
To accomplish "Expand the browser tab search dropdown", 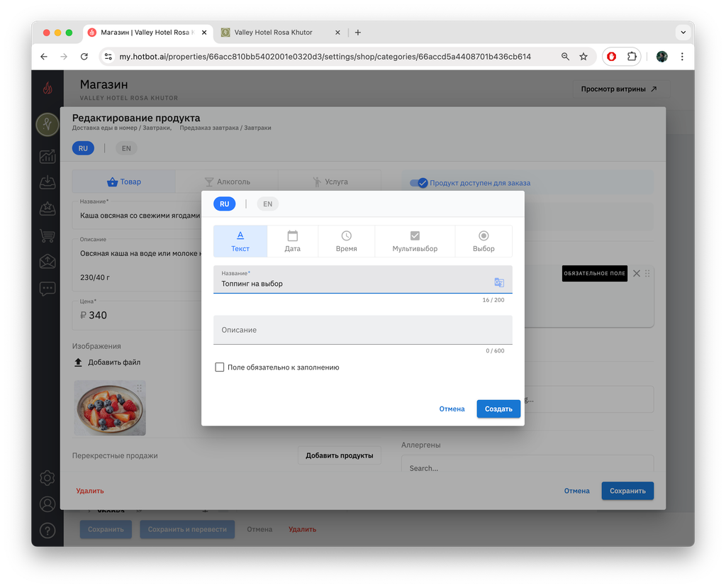I will [x=683, y=33].
